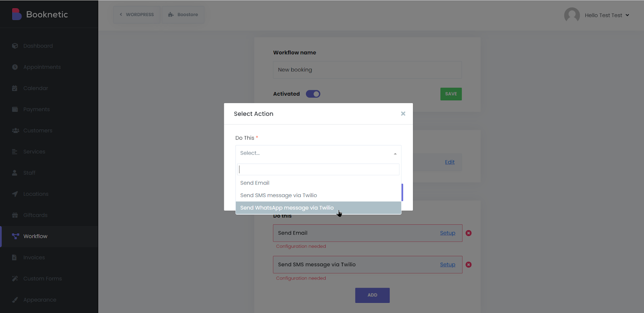Click the Appointments clock icon
This screenshot has width=644, height=313.
[x=15, y=67]
